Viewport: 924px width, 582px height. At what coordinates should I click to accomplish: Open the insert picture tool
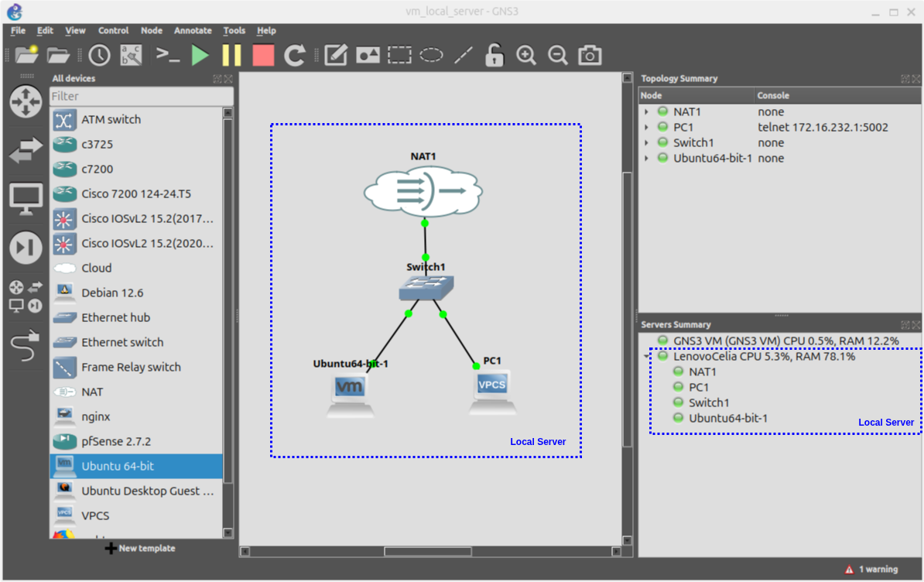[x=367, y=55]
